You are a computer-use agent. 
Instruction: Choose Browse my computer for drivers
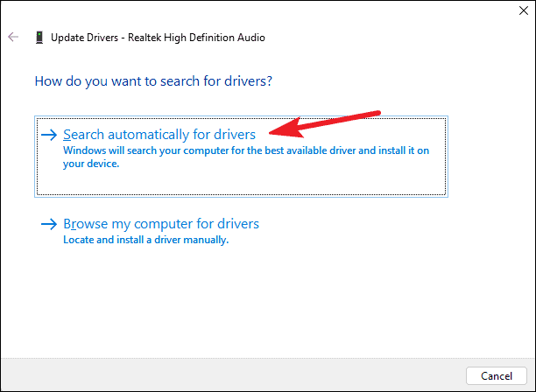point(161,224)
